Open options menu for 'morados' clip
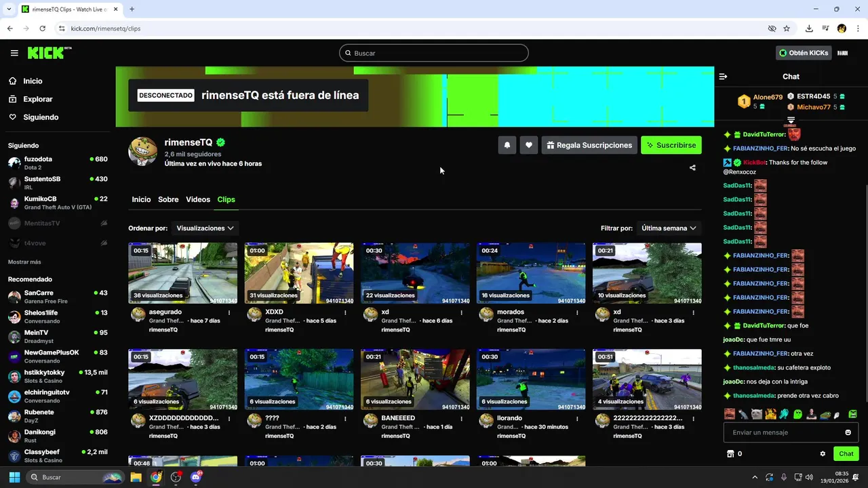868x488 pixels. pyautogui.click(x=578, y=312)
